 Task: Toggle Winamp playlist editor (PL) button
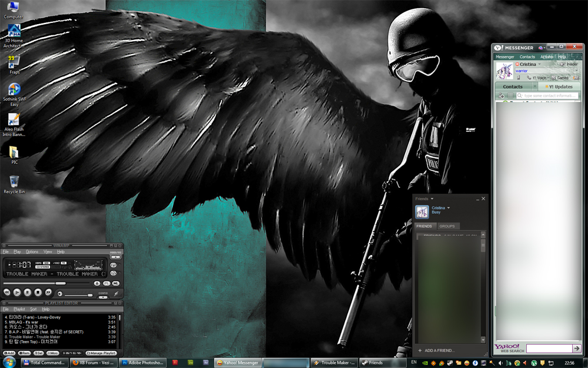106,284
